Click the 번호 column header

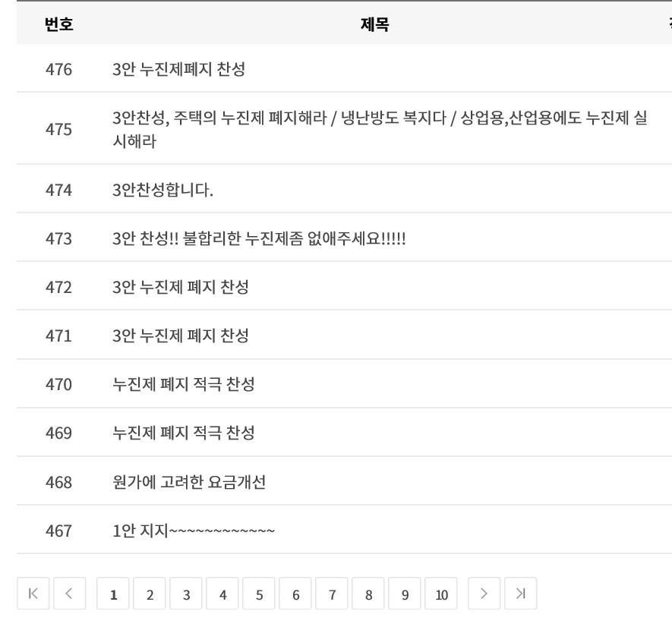[x=58, y=24]
